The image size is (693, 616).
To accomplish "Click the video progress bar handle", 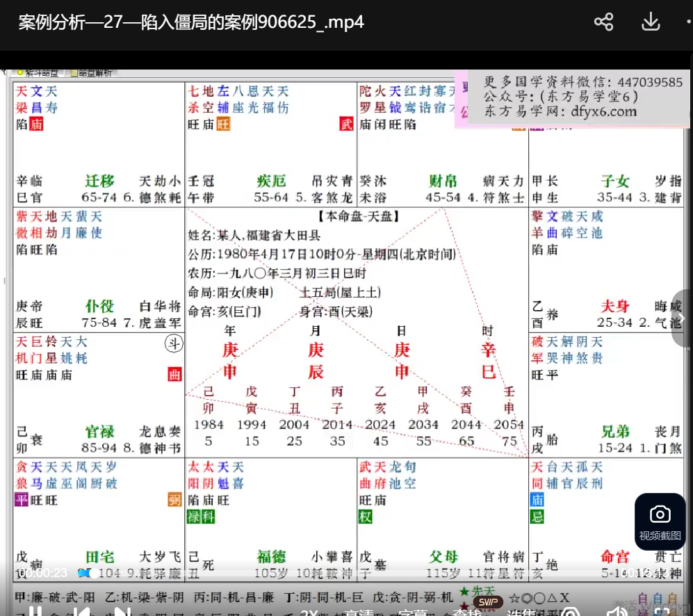I will pos(83,574).
